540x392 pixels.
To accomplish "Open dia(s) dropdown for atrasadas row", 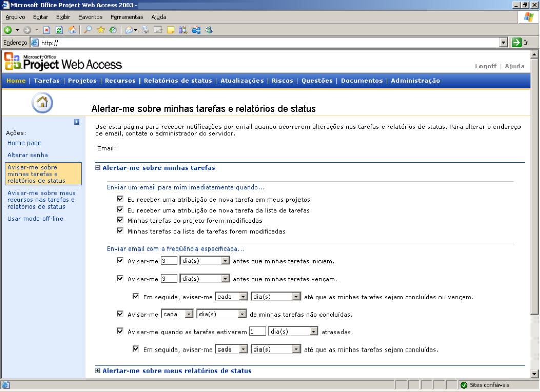I will coord(293,332).
